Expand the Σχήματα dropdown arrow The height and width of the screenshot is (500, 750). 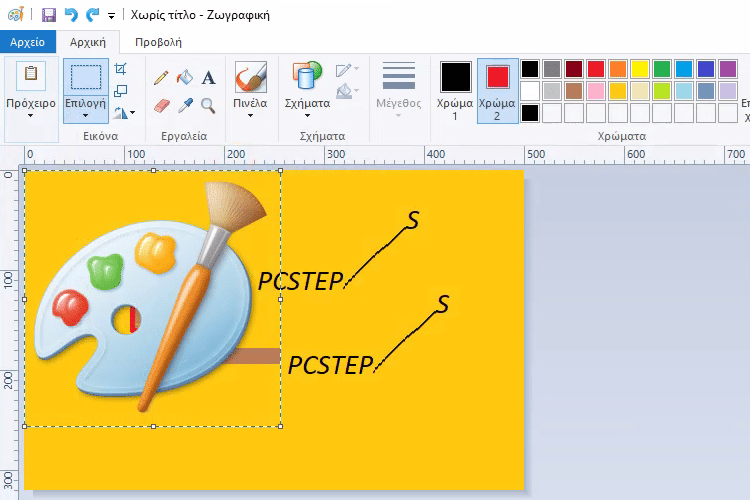[307, 115]
